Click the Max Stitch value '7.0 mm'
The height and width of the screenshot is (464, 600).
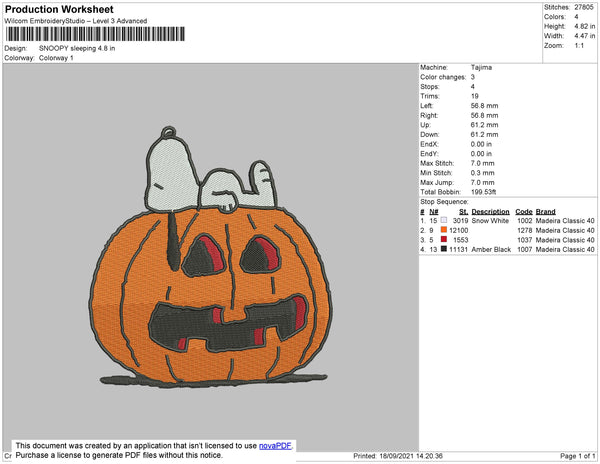tap(483, 163)
